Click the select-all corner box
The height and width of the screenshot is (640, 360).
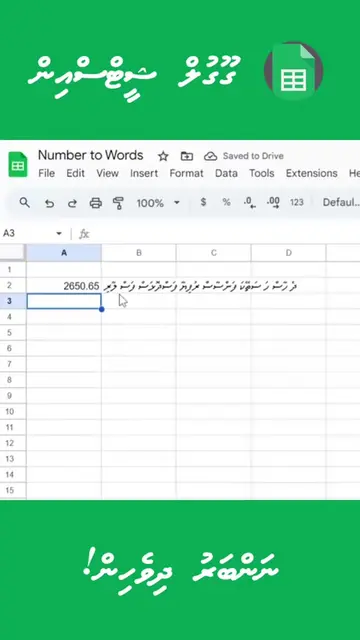pyautogui.click(x=13, y=253)
